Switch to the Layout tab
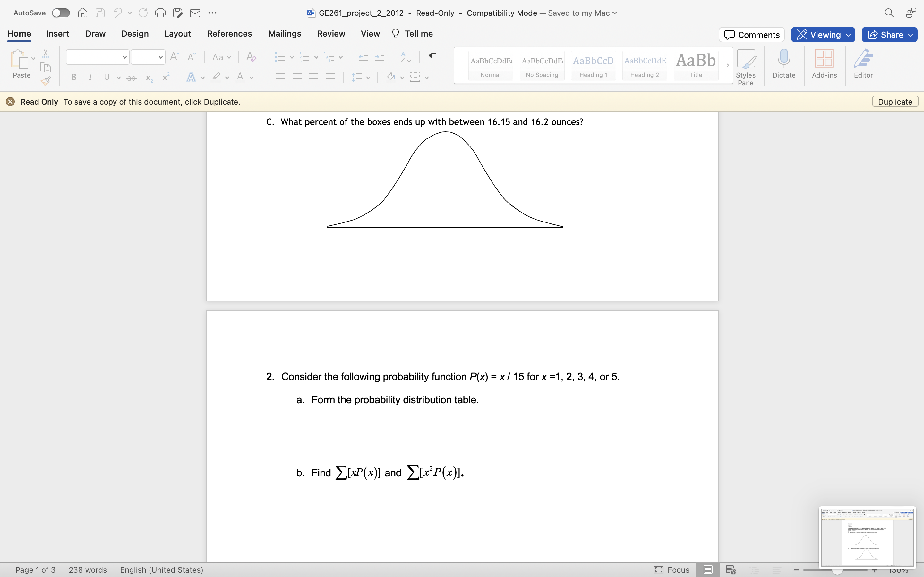The image size is (924, 577). tap(177, 34)
